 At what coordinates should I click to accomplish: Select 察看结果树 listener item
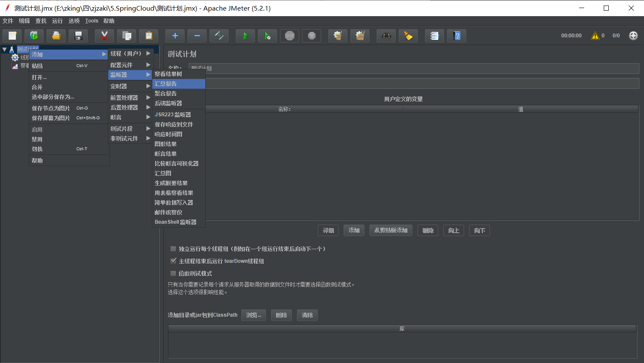(x=179, y=74)
